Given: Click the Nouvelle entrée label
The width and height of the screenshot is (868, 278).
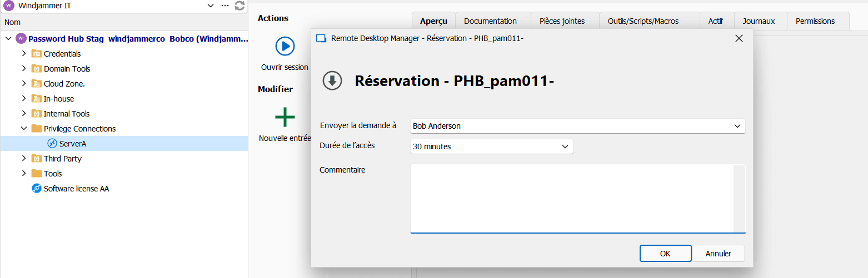Looking at the screenshot, I should 285,138.
